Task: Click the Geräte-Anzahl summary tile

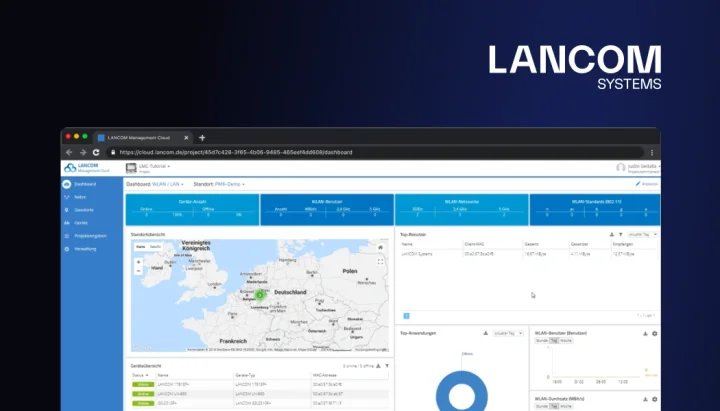Action: pyautogui.click(x=192, y=209)
